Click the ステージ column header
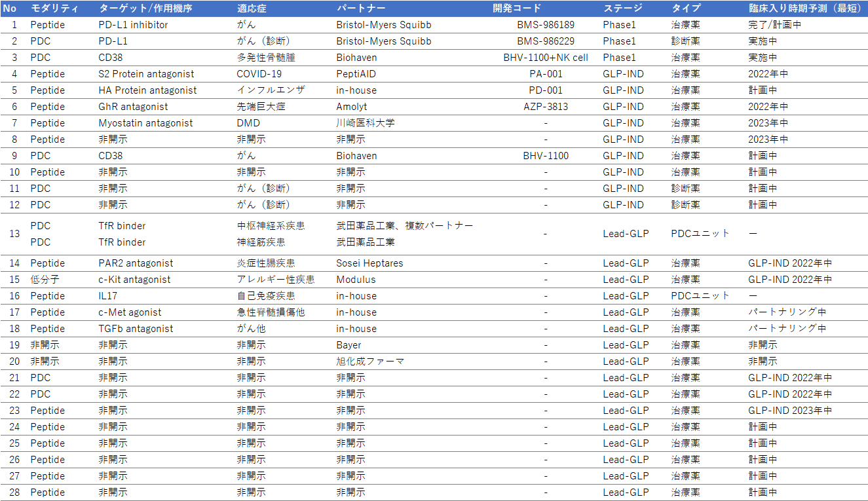Screen dimensions: 868x501 click(622, 9)
